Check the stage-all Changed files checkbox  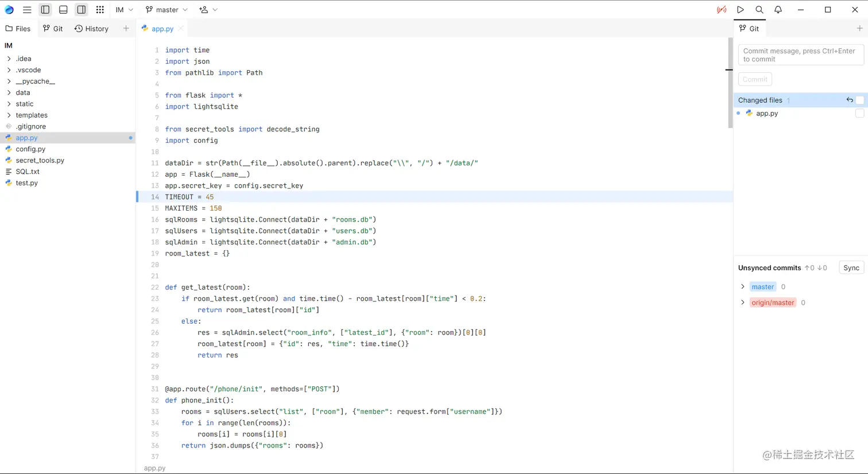tap(860, 100)
